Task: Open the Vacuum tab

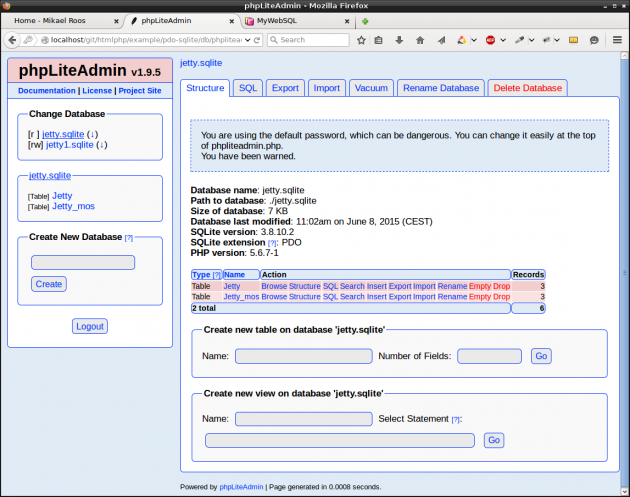Action: coord(371,88)
